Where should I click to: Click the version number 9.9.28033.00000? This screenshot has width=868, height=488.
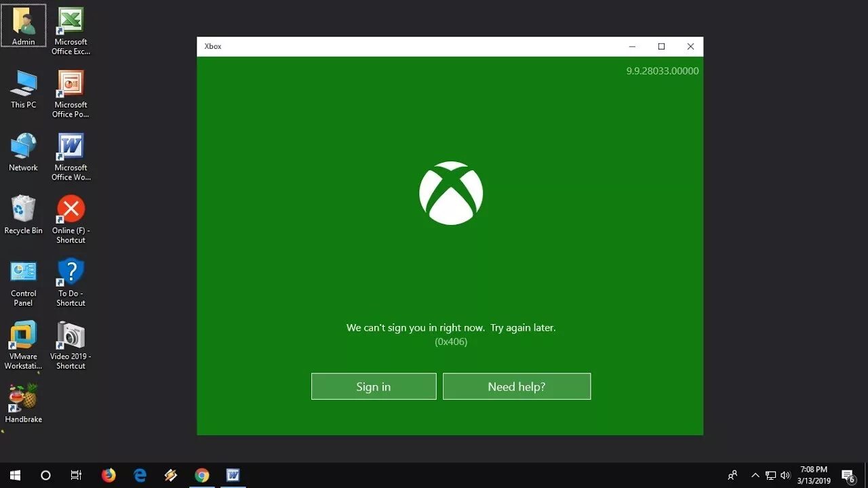(x=663, y=70)
